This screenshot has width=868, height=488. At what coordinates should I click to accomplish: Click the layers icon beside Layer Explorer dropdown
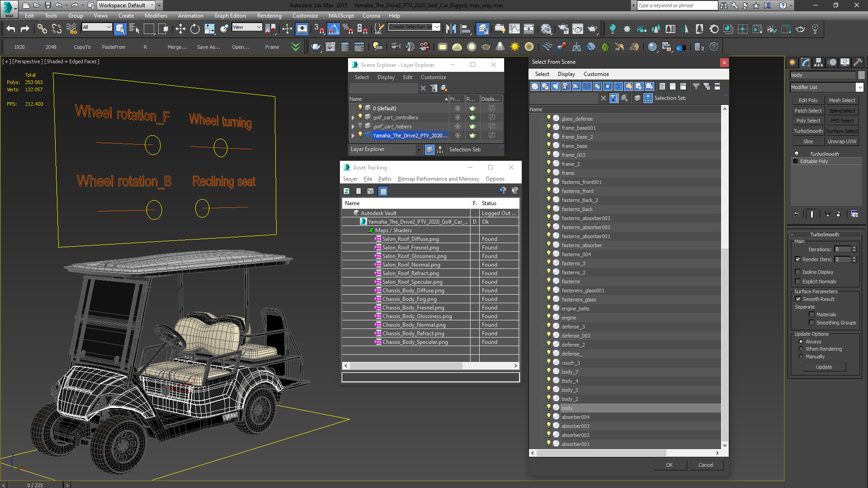coord(429,150)
